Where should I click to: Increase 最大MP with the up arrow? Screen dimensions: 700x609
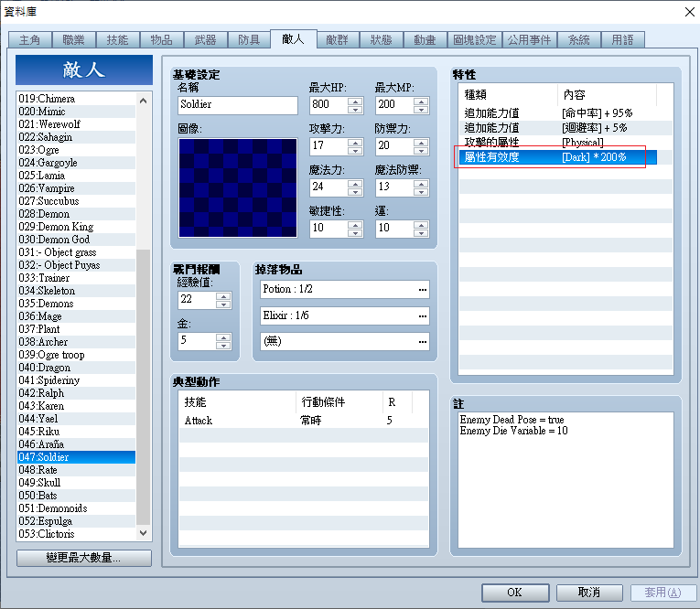421,101
